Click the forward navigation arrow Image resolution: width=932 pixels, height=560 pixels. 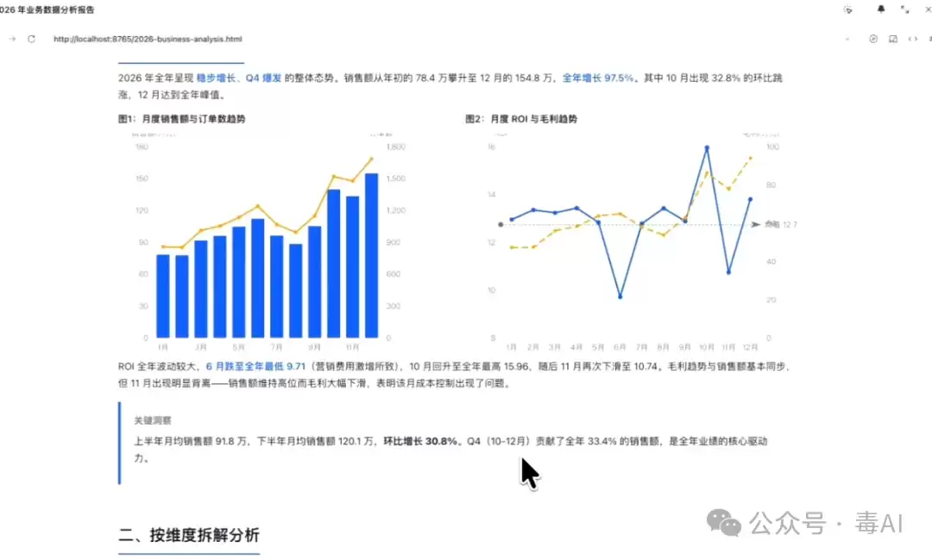click(x=12, y=39)
